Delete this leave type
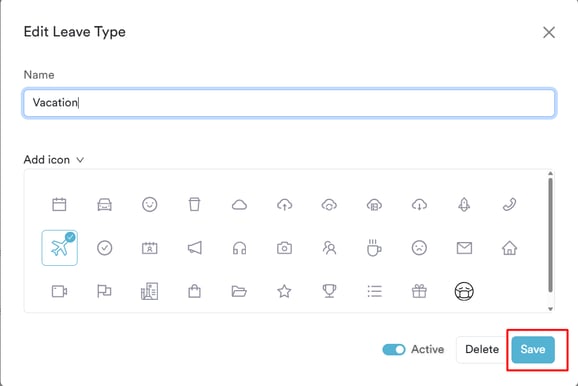 [x=482, y=349]
